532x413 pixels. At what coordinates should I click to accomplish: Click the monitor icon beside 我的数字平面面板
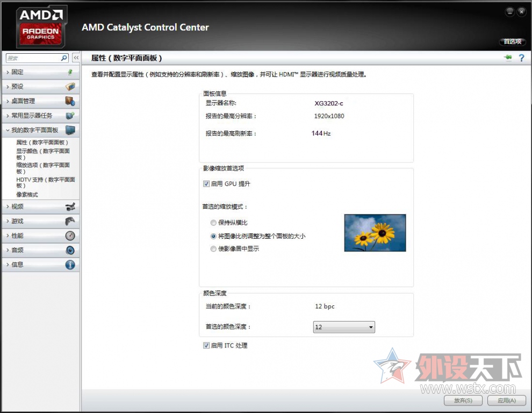tap(70, 130)
